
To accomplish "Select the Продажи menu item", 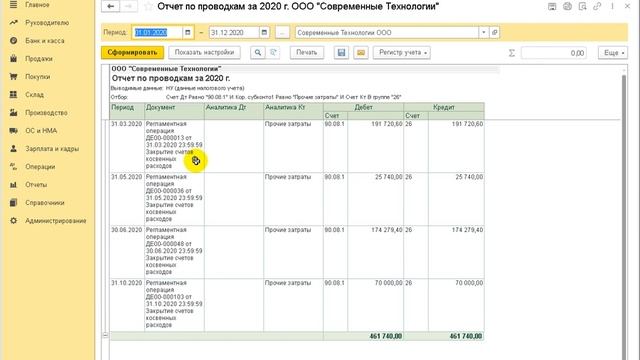I will coord(39,59).
